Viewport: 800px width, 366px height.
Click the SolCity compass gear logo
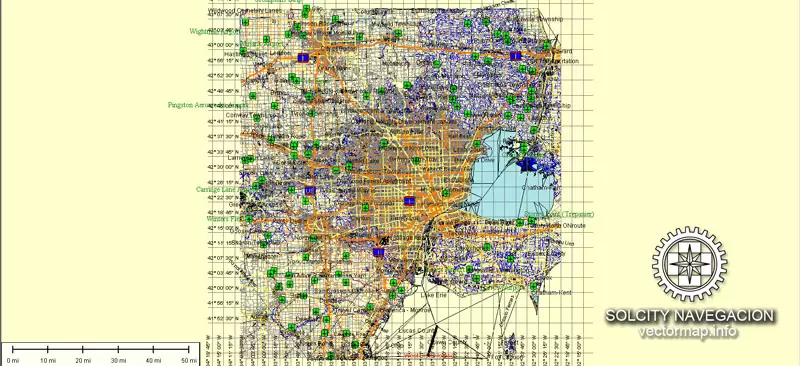689,264
